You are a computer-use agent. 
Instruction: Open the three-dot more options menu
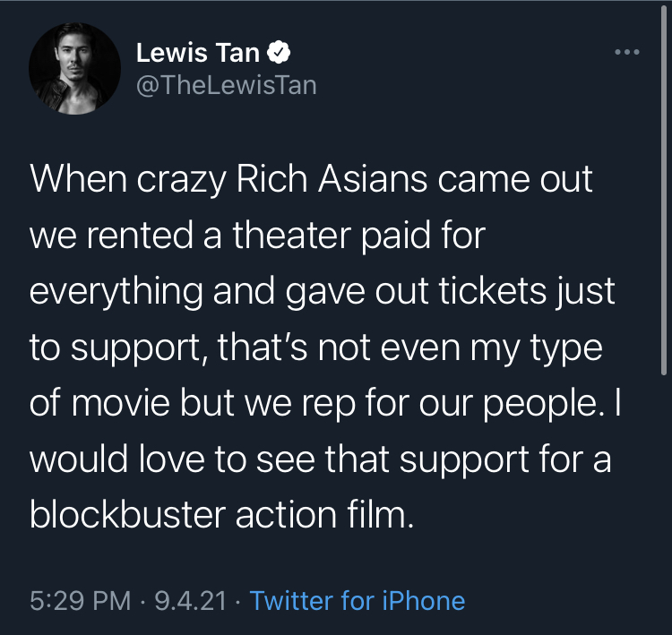click(x=626, y=53)
